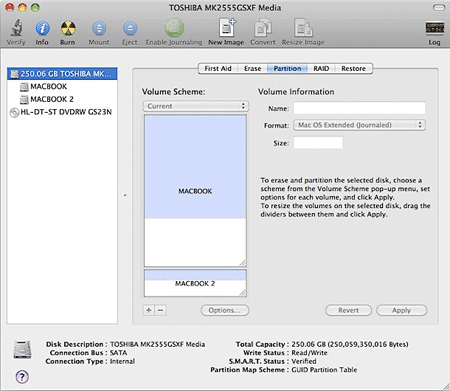This screenshot has height=391, width=450.
Task: Open the Info toolbar icon
Action: click(x=42, y=28)
